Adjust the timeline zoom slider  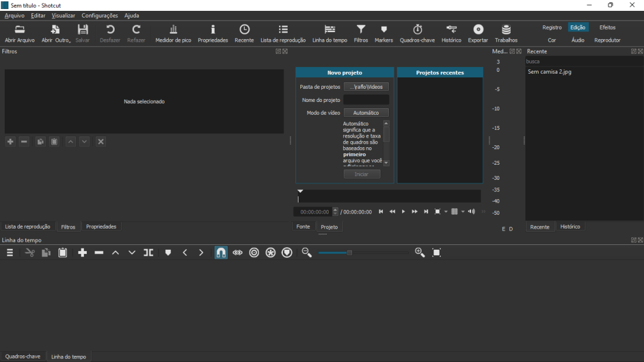[350, 253]
